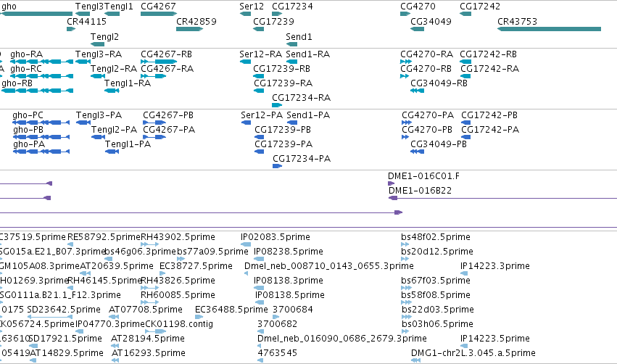
Task: Select the CG4270-RA transcript
Action: [x=406, y=62]
